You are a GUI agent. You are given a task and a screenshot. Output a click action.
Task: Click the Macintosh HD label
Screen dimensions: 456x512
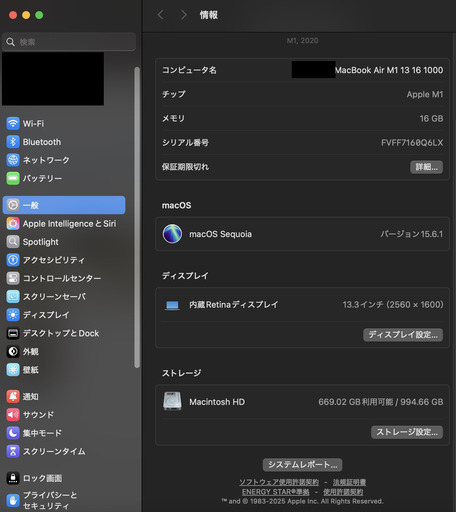coord(217,402)
